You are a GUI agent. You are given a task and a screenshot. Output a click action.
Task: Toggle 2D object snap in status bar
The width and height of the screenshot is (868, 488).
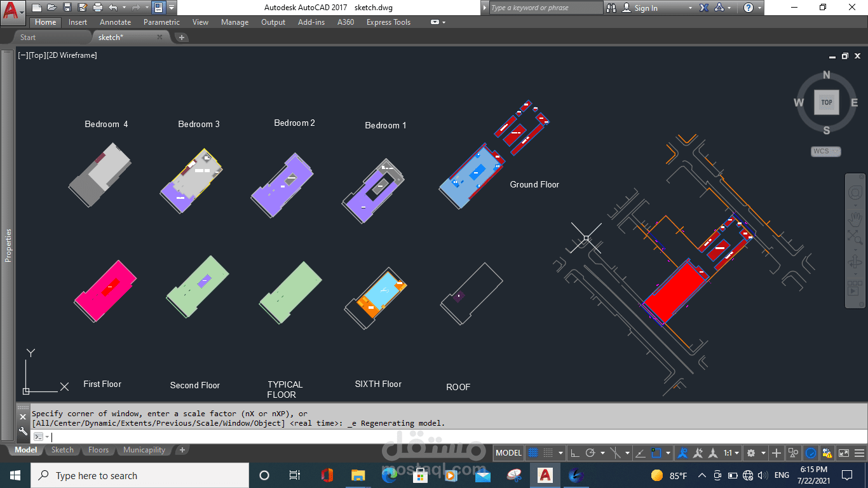coord(656,453)
